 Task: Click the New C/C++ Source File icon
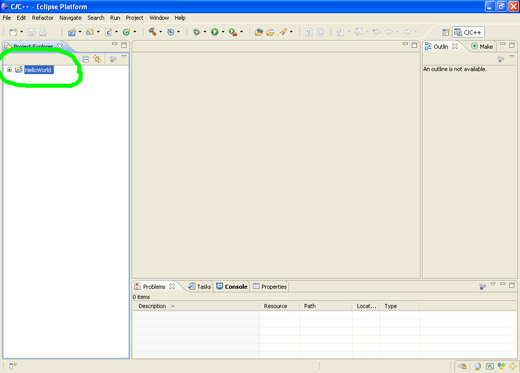pos(108,32)
